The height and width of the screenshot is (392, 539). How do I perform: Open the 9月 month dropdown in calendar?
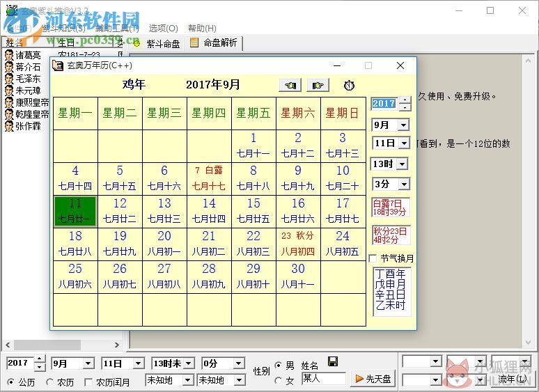pyautogui.click(x=404, y=125)
